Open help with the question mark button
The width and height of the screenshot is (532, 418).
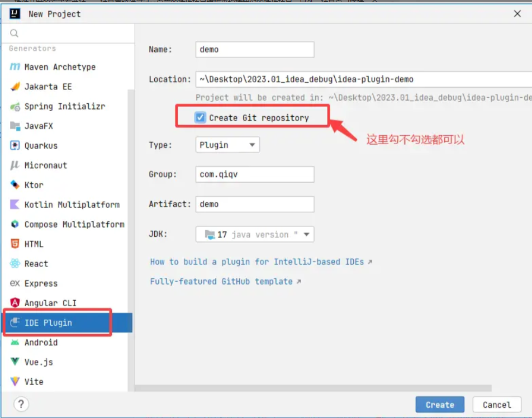point(21,404)
